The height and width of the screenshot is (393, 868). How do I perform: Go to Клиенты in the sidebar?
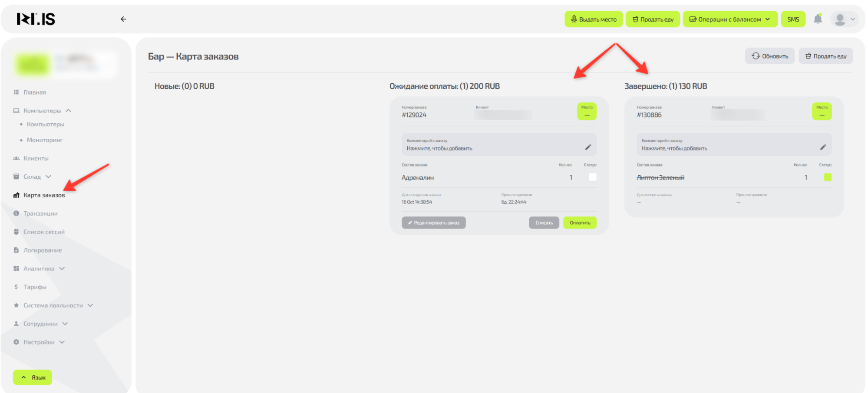coord(36,158)
